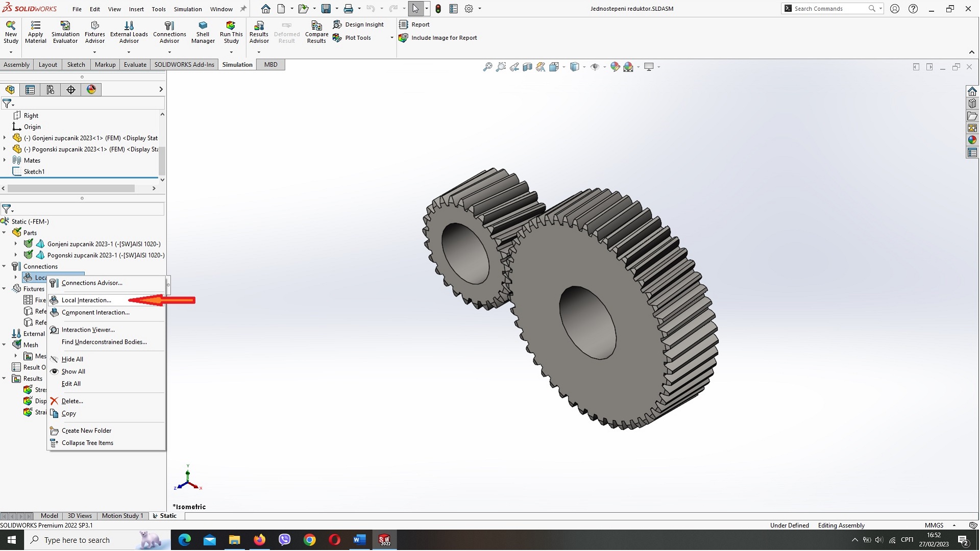This screenshot has height=551, width=980.
Task: Generate a Report
Action: point(414,24)
